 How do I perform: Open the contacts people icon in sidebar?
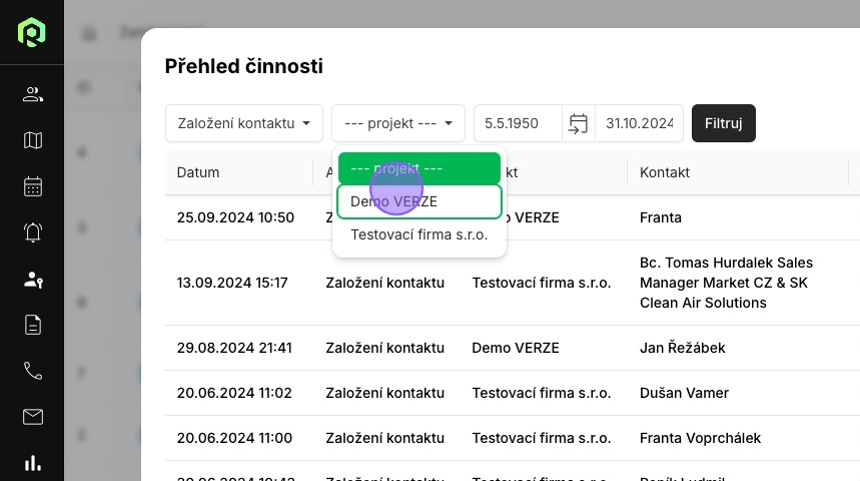click(x=33, y=94)
